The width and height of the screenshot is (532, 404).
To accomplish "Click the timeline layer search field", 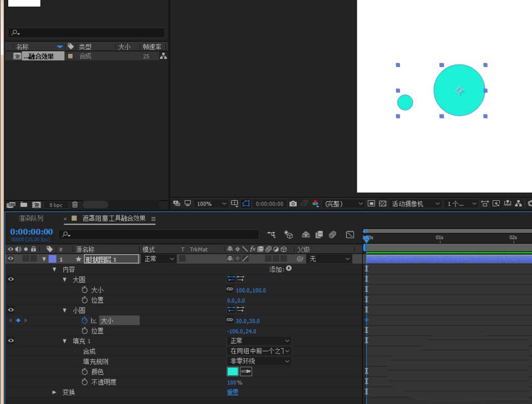I will pos(160,234).
